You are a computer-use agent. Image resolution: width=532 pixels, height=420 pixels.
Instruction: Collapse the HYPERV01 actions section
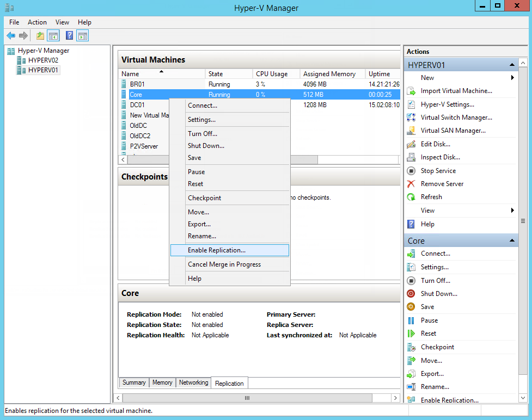pos(512,65)
